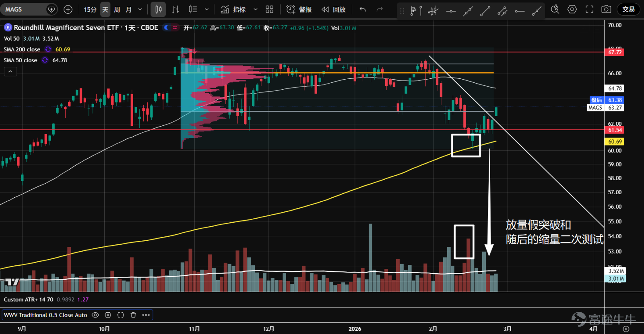Click the Roundhill Magnificent Seven ETF title
Screen dimensions: 644x334
tap(86, 28)
